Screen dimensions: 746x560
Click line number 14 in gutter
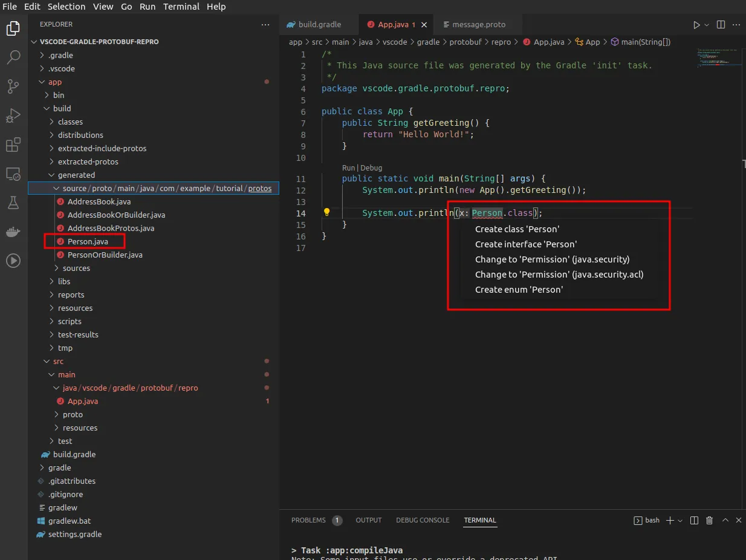[x=302, y=213]
